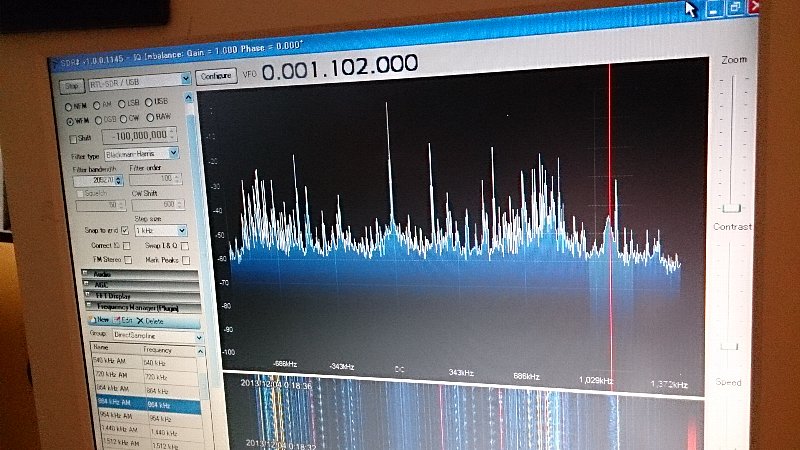Collapse the Frequency Manager plugin panel
Screen dimensions: 800x450
pyautogui.click(x=89, y=306)
